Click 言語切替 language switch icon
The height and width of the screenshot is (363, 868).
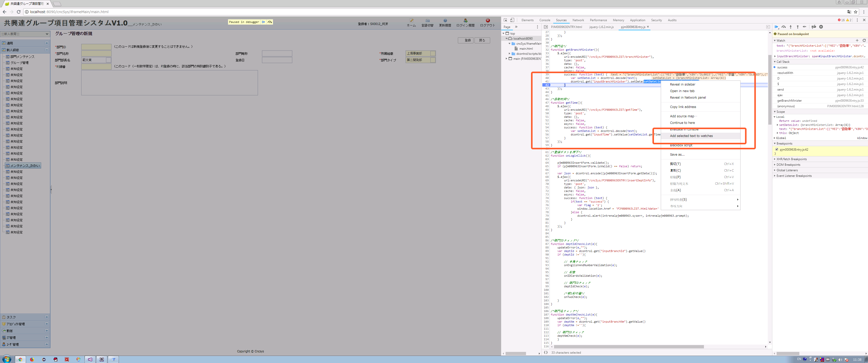427,23
